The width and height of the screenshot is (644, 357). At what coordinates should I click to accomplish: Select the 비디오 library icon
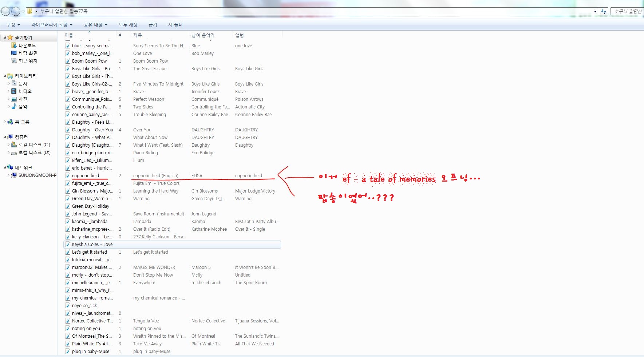click(x=14, y=91)
